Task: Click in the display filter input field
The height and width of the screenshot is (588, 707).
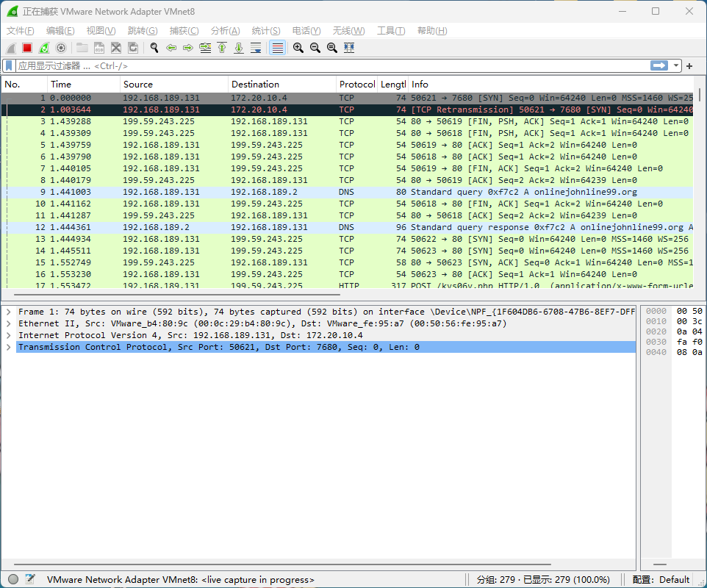Action: point(331,65)
